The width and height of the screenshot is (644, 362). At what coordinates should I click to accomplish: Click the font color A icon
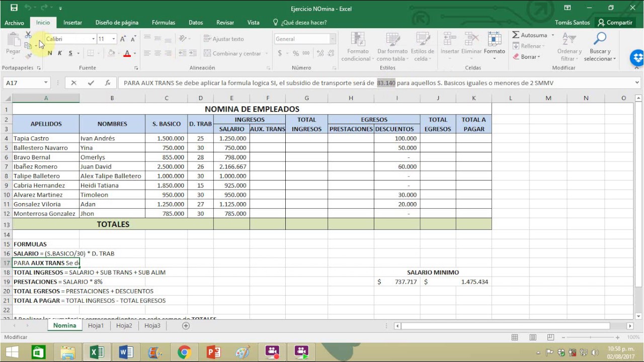[x=127, y=53]
